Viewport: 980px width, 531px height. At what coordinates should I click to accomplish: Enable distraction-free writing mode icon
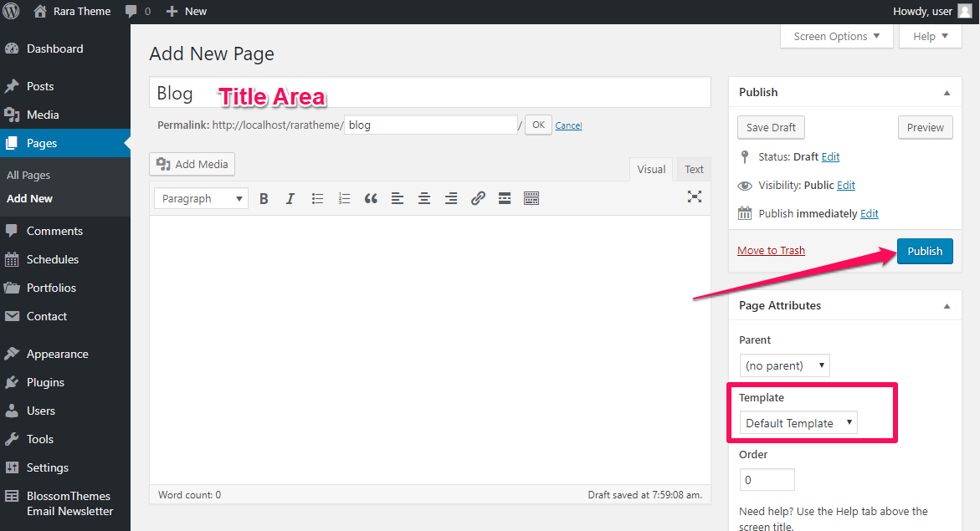695,197
